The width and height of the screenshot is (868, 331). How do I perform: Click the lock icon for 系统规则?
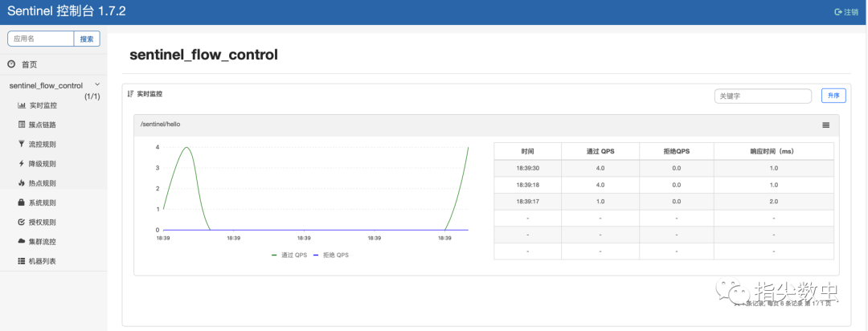22,202
